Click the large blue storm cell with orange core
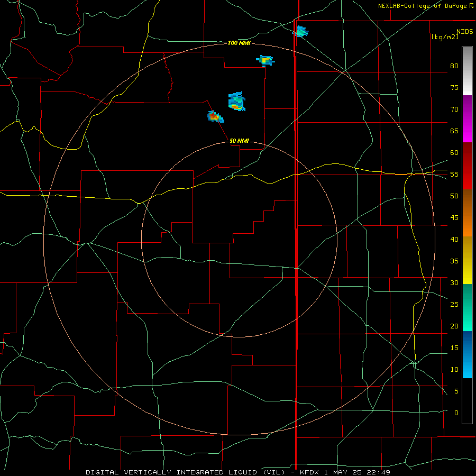Image resolution: width=476 pixels, height=476 pixels. (237, 102)
